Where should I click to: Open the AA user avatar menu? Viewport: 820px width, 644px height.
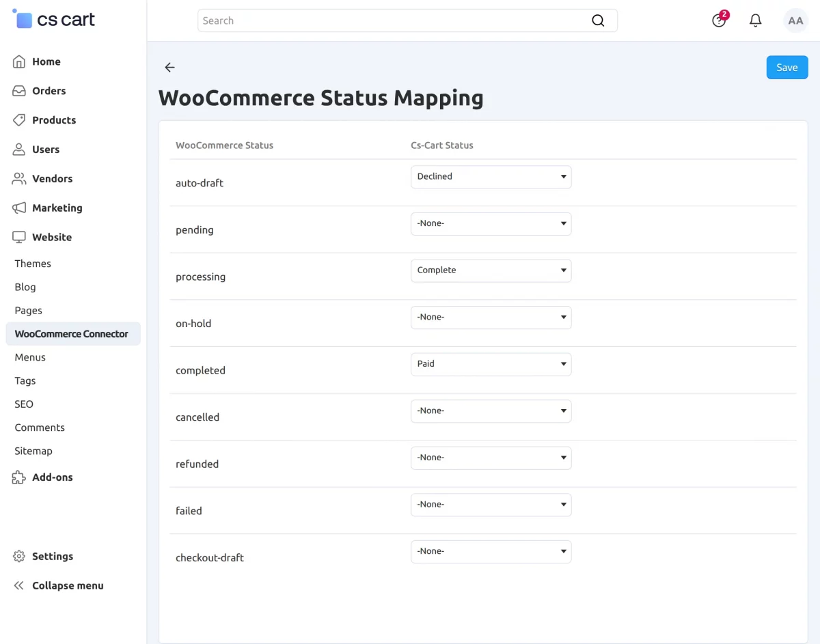(795, 20)
